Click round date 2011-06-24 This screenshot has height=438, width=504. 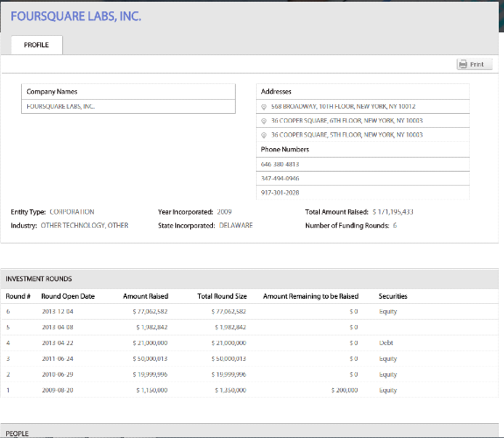(58, 358)
